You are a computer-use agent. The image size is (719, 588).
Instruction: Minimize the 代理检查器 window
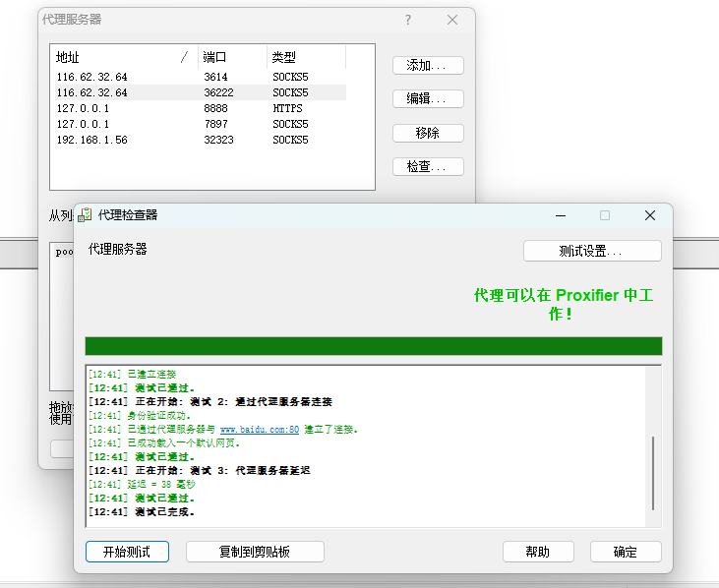point(561,215)
